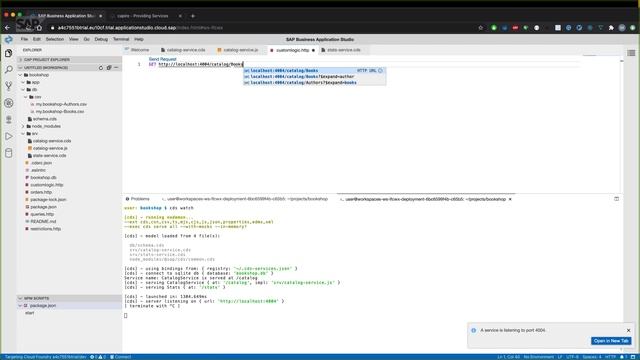
Task: Dismiss the port 4004 notification
Action: [628, 330]
